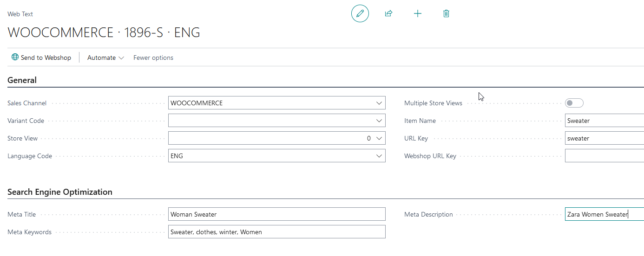
Task: Open the Language Code dropdown arrow
Action: point(379,156)
